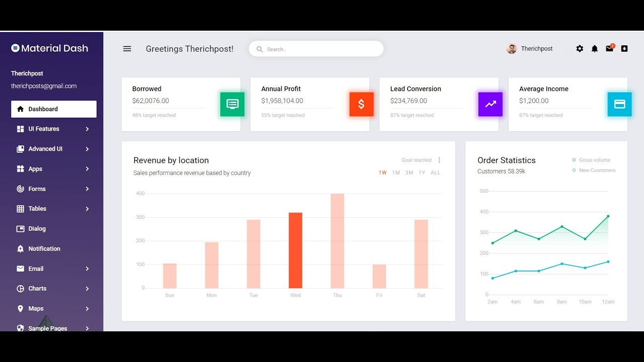Click therichposts@gmail.com in sidebar

pyautogui.click(x=44, y=86)
